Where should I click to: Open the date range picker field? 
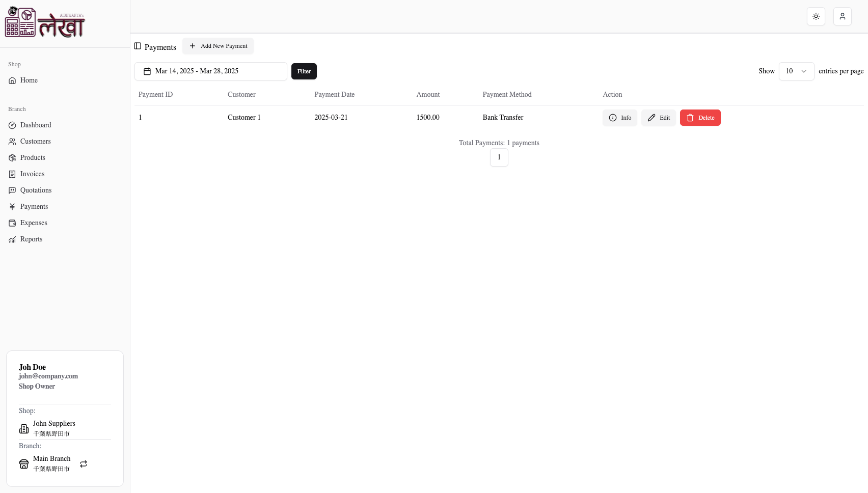tap(210, 71)
